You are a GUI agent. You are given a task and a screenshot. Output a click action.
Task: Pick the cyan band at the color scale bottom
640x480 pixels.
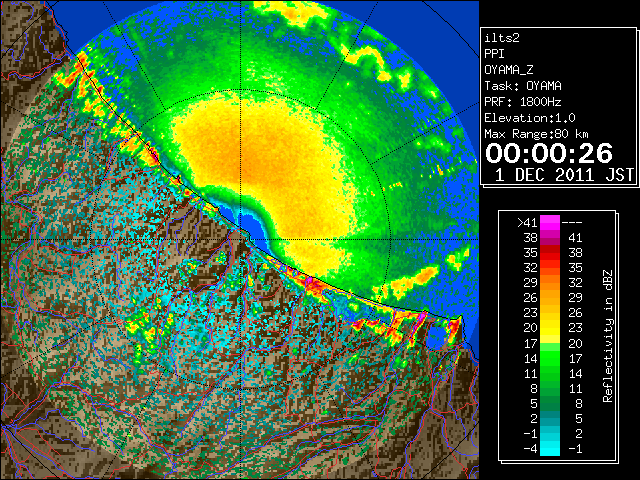point(550,449)
